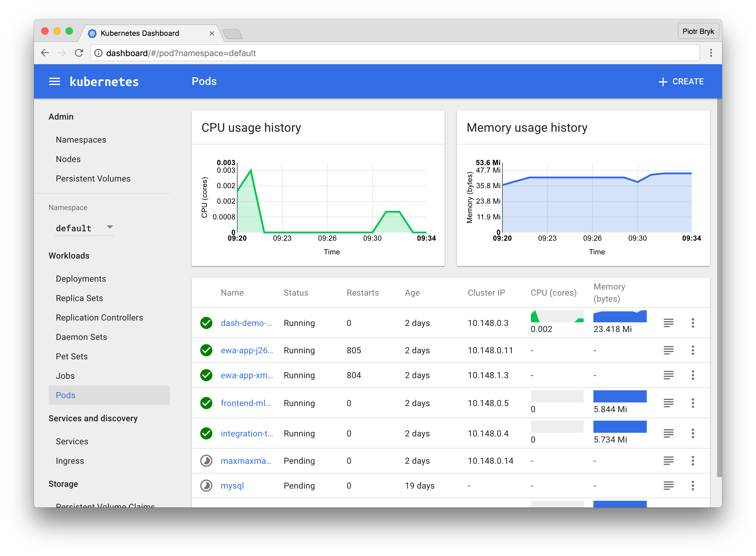756x556 pixels.
Task: Click the logs icon for ewa-app-j26 pod
Action: 669,350
